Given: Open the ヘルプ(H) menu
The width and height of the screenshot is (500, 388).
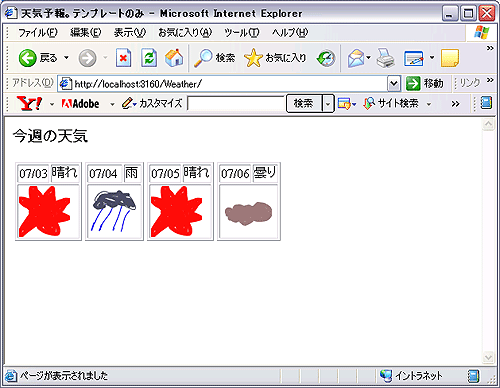Looking at the screenshot, I should pos(290,33).
